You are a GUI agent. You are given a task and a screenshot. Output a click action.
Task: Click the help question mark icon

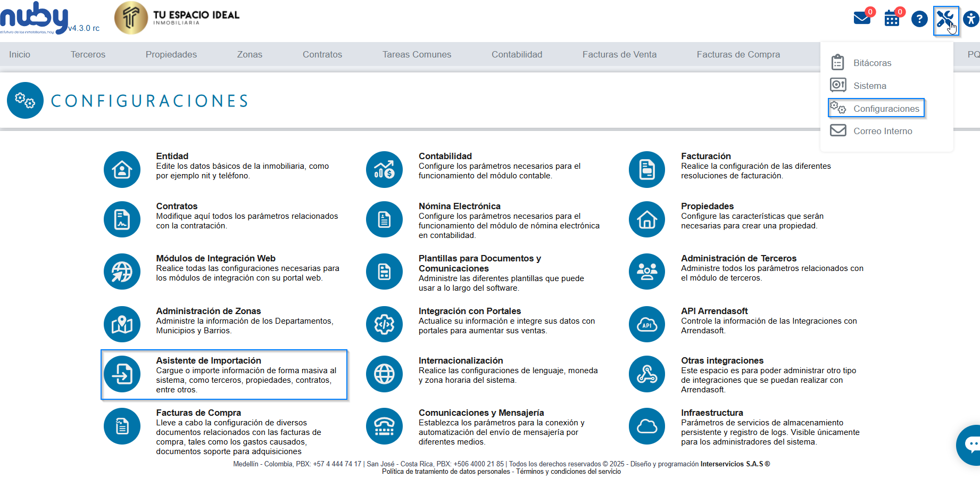pos(919,19)
